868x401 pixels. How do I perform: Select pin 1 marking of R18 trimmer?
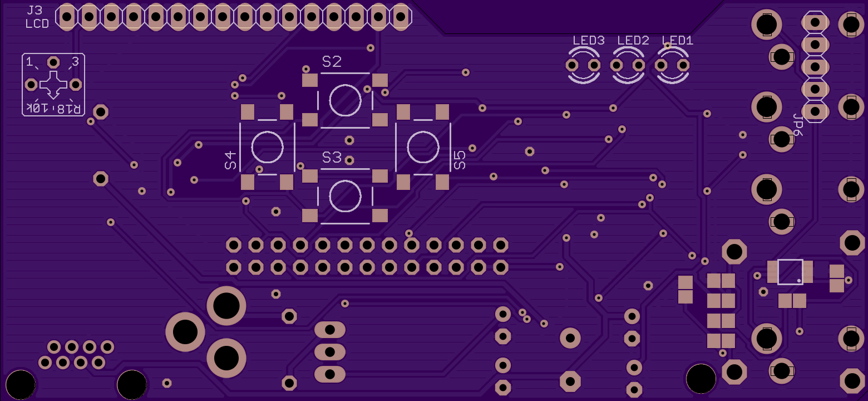point(29,62)
